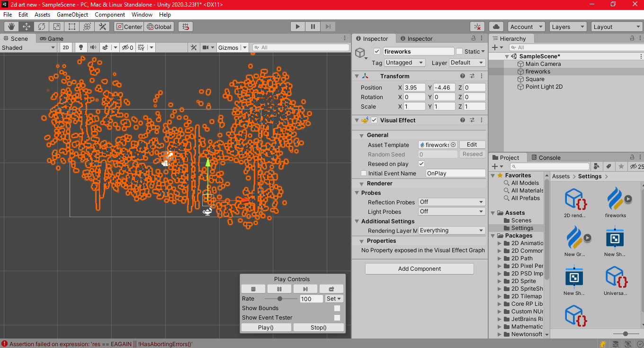644x348 pixels.
Task: Select the Rotate tool
Action: click(42, 27)
